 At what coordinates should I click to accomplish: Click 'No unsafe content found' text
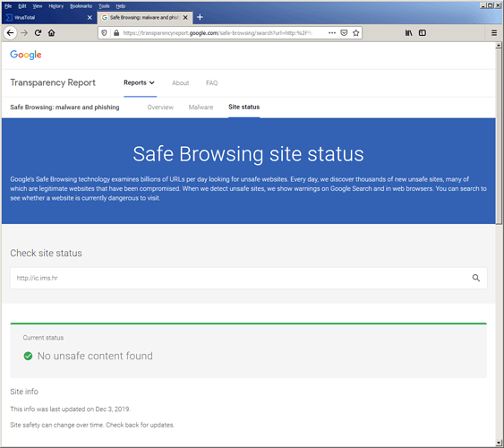tap(95, 356)
